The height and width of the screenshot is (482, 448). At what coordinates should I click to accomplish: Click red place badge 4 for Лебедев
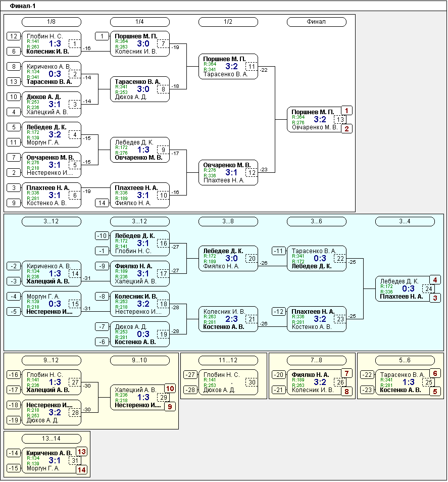coord(435,280)
